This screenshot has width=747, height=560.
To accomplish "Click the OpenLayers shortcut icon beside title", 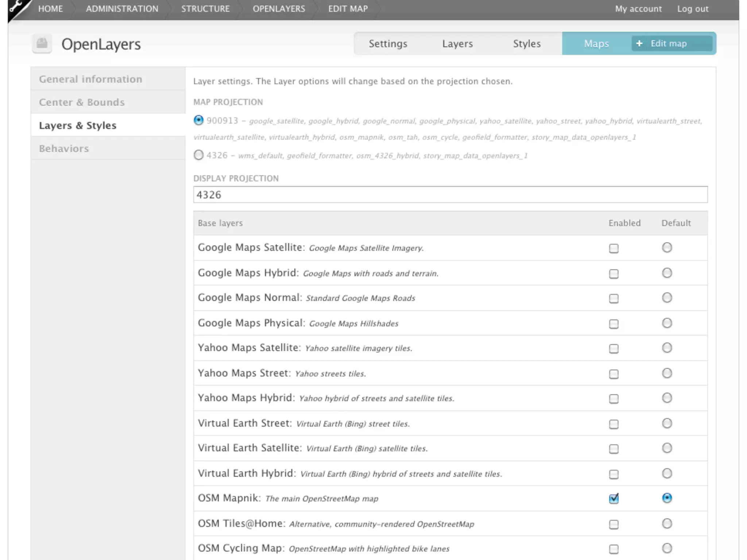I will coord(42,43).
